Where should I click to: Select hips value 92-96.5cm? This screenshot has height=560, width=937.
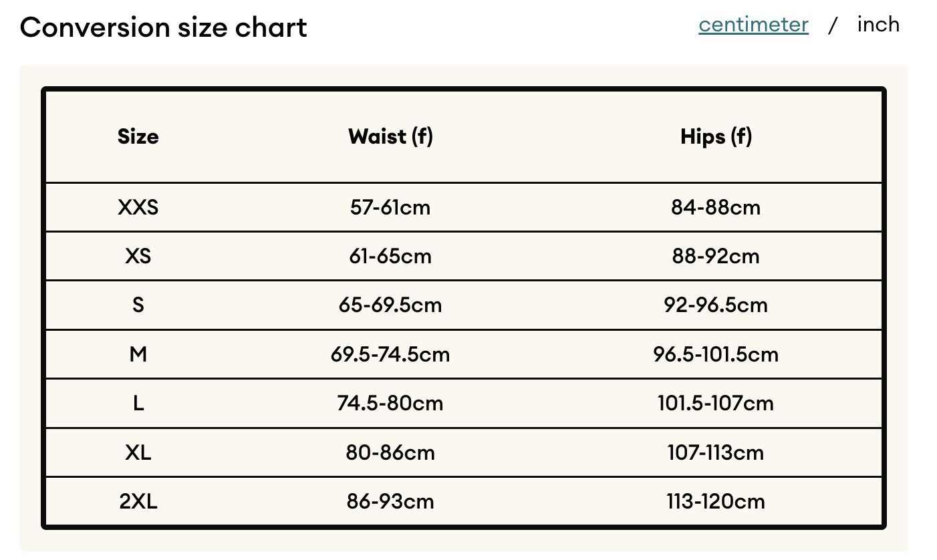tap(716, 305)
